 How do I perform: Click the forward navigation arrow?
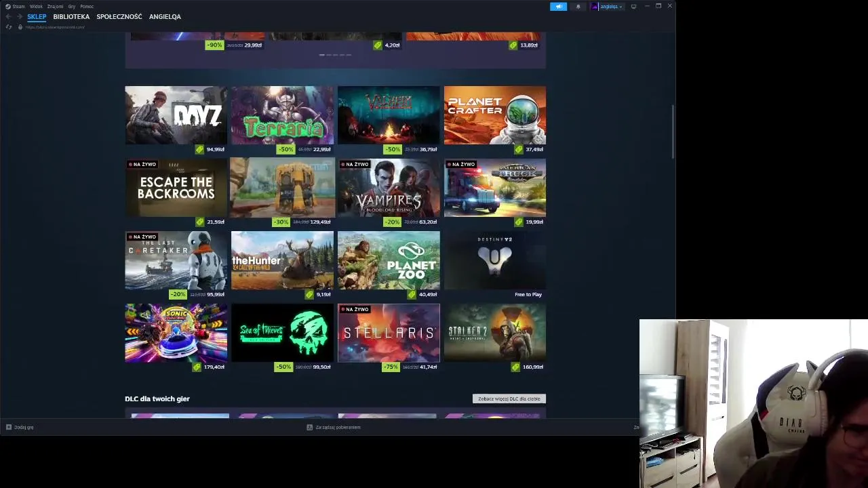[19, 16]
